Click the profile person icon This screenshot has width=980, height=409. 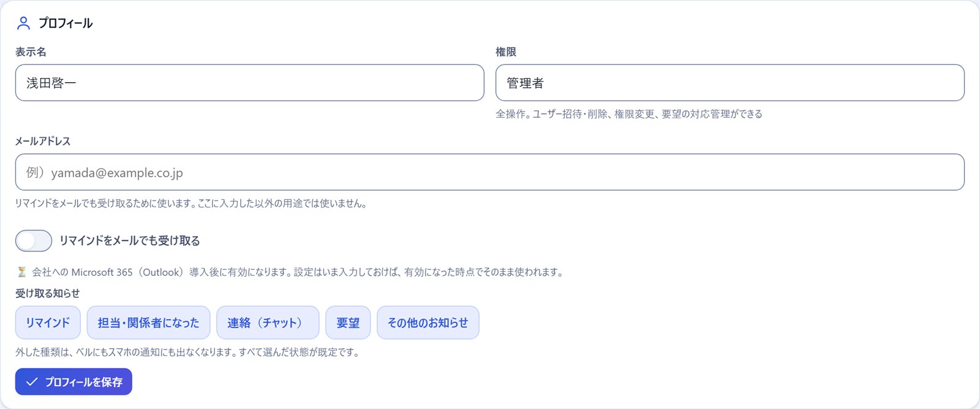[x=23, y=23]
